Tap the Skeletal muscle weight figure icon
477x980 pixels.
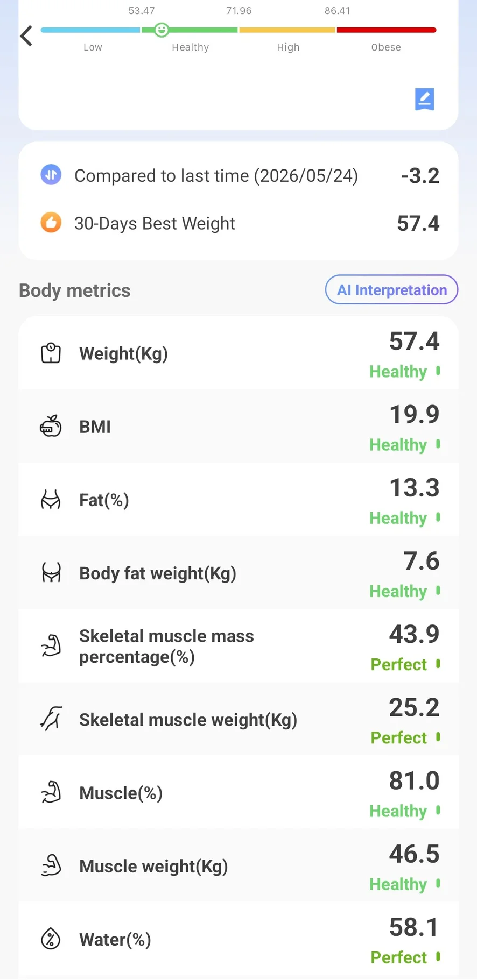pyautogui.click(x=51, y=719)
